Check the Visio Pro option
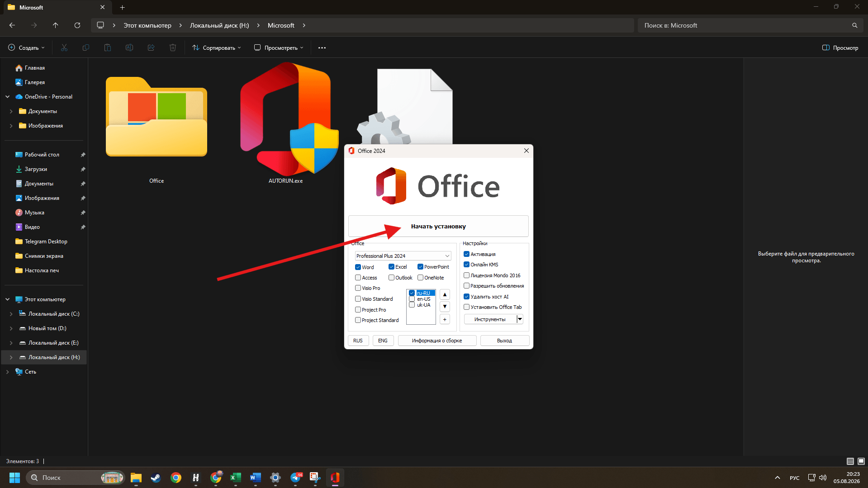Screen dimensions: 868x488 (358, 288)
